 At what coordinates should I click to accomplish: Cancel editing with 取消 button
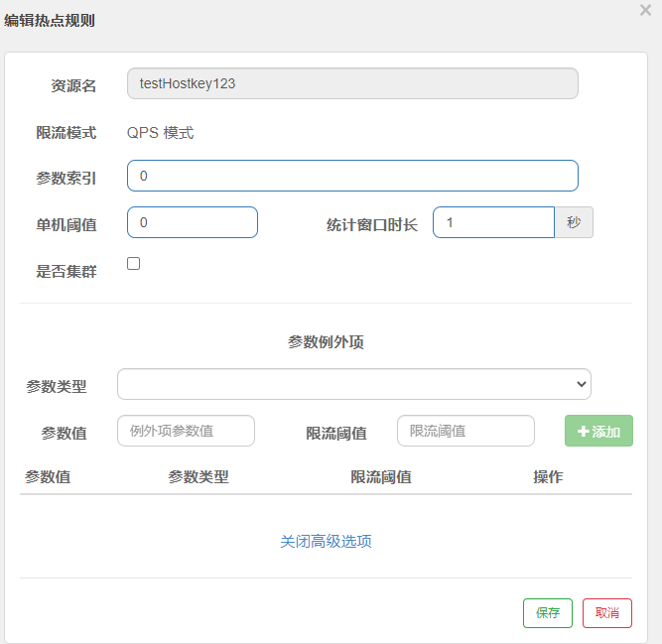pyautogui.click(x=607, y=613)
